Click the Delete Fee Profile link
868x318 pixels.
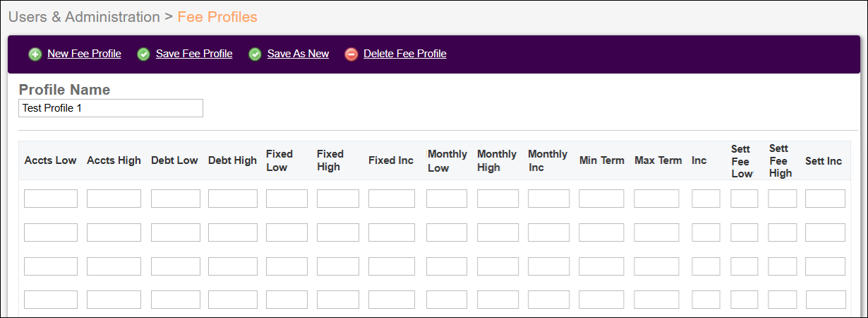click(405, 54)
